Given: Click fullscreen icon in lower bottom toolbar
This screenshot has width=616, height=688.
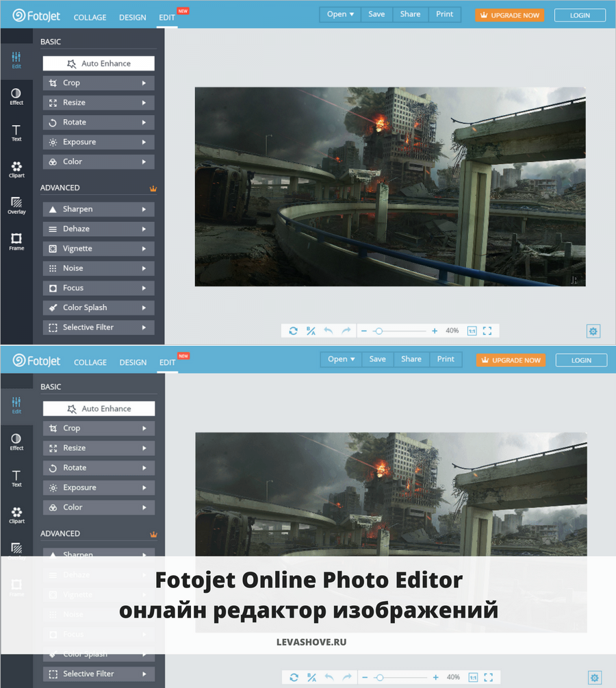Looking at the screenshot, I should 488,677.
